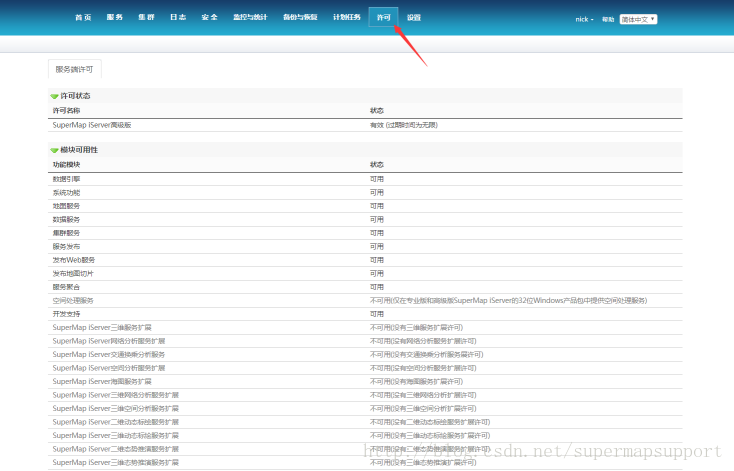
Task: Select SuperMap iServer交通换乘分析服务 row
Action: point(365,355)
